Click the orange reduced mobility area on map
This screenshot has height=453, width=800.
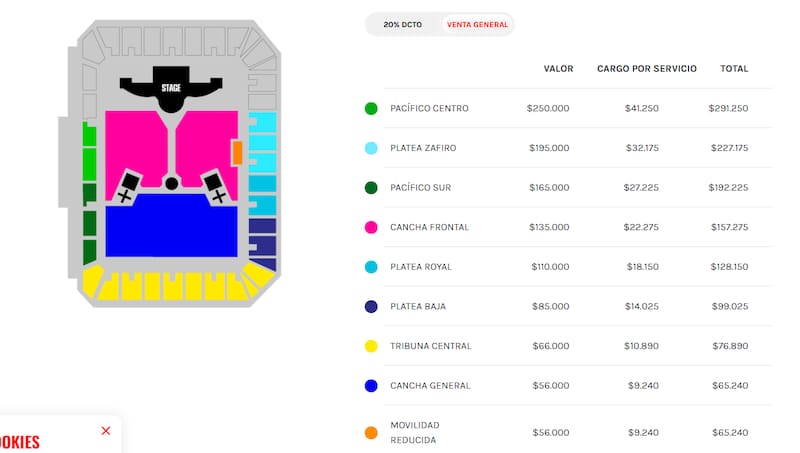pyautogui.click(x=237, y=153)
